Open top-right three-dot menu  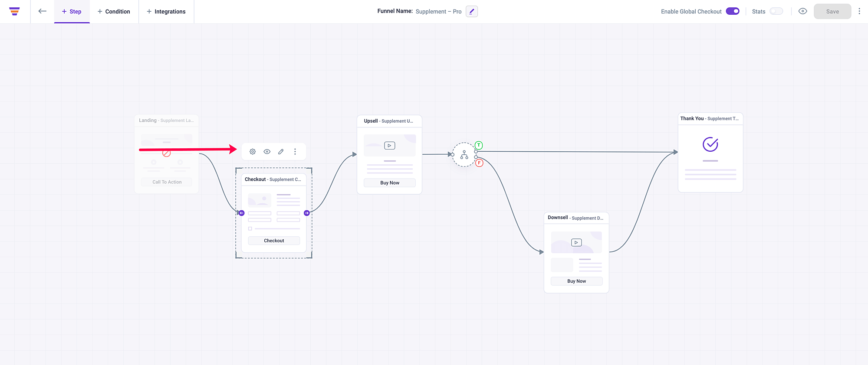click(x=859, y=11)
